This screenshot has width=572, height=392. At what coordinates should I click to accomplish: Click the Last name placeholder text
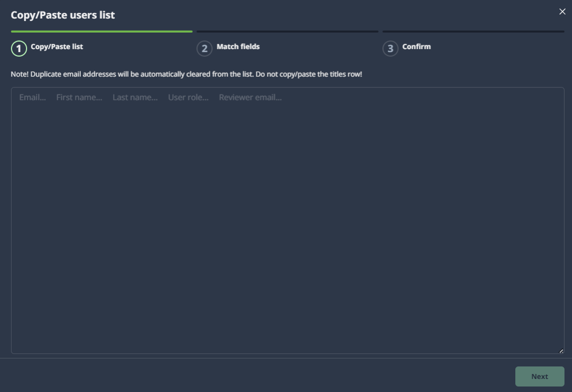(135, 97)
